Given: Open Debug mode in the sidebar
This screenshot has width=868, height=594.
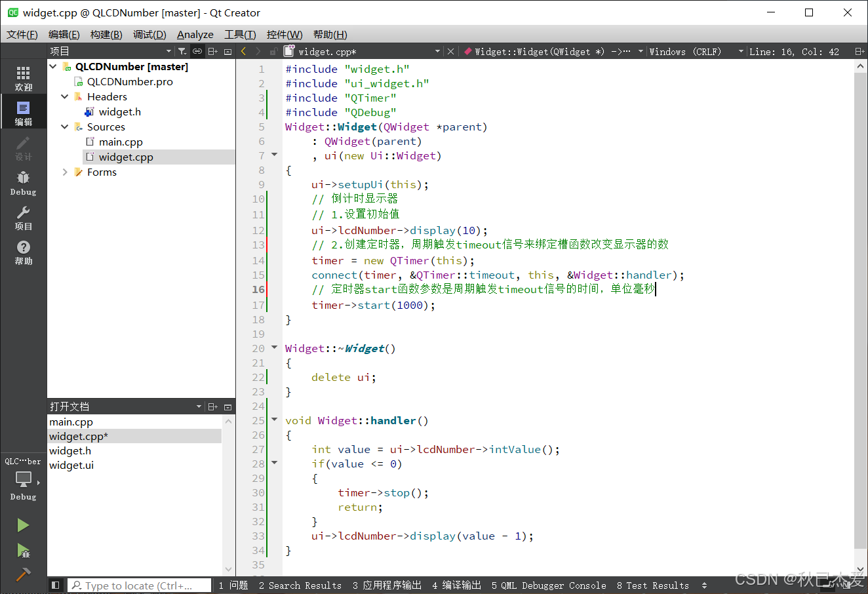Looking at the screenshot, I should 23,183.
